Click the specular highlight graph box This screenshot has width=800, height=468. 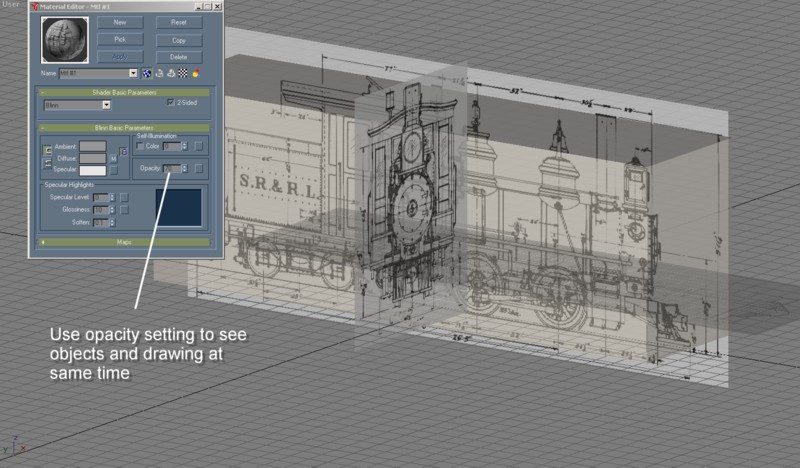[x=179, y=207]
